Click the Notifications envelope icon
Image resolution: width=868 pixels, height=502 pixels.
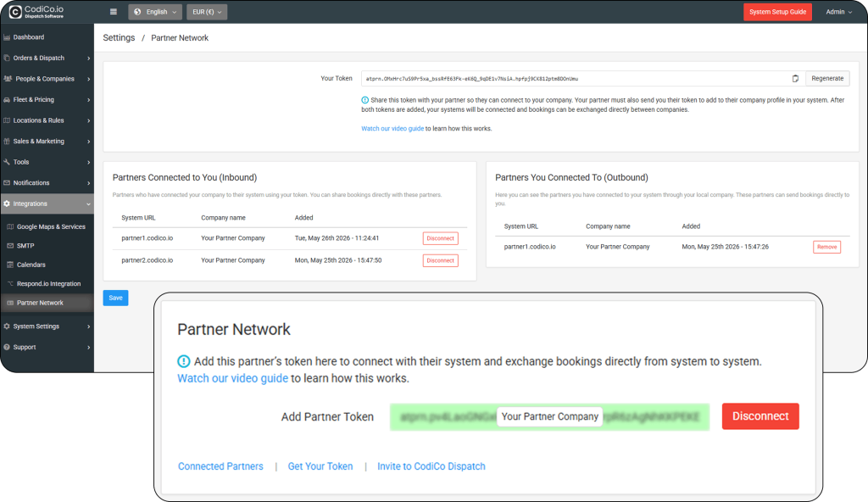point(7,183)
